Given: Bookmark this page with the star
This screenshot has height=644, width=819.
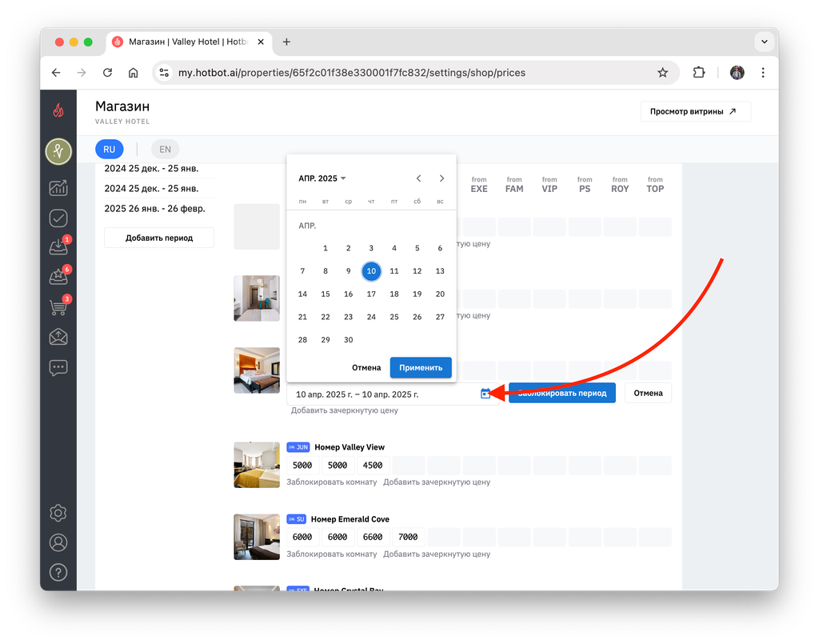Looking at the screenshot, I should click(662, 73).
